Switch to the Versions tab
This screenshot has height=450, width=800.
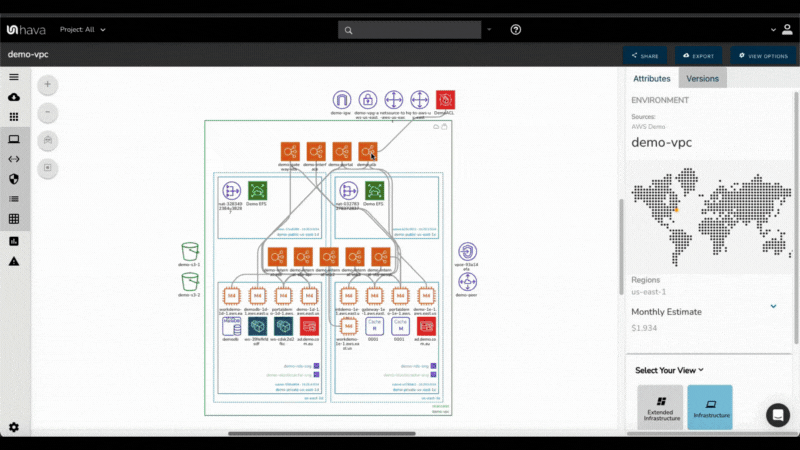703,79
